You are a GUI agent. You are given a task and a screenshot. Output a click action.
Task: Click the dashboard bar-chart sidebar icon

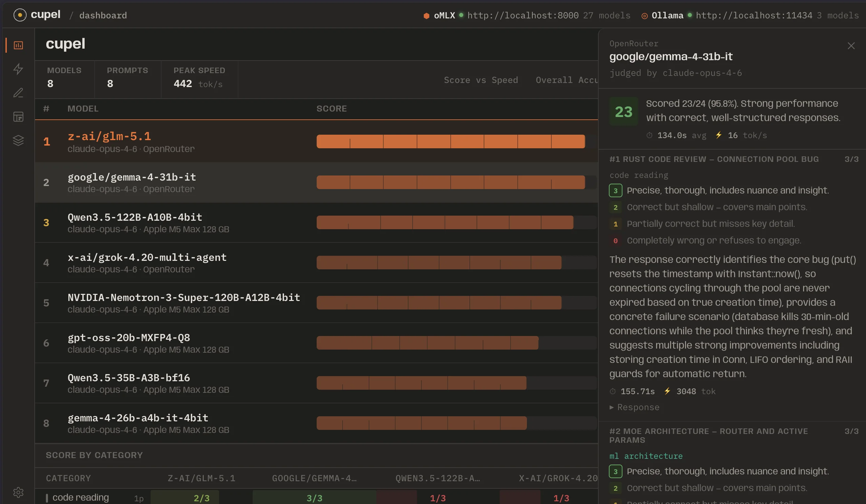click(18, 45)
